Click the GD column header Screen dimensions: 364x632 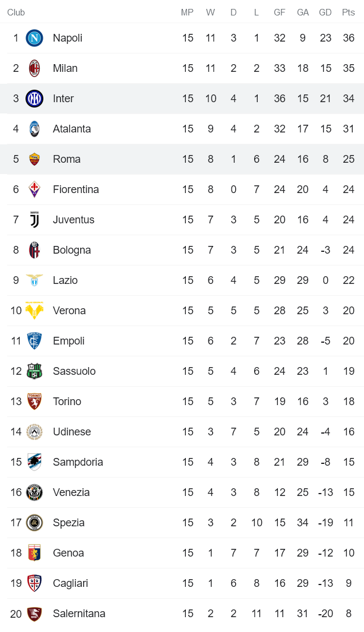point(325,12)
